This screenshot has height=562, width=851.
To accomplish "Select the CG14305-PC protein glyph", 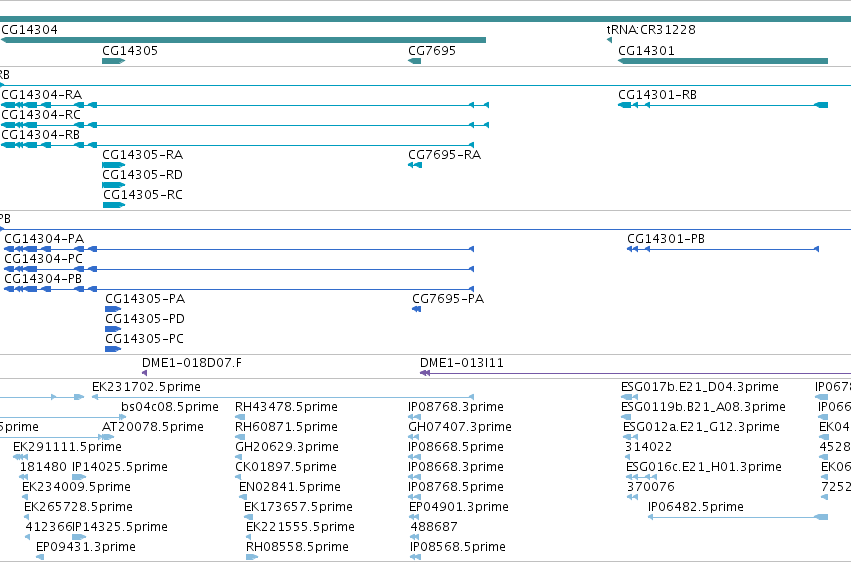I will coord(113,349).
